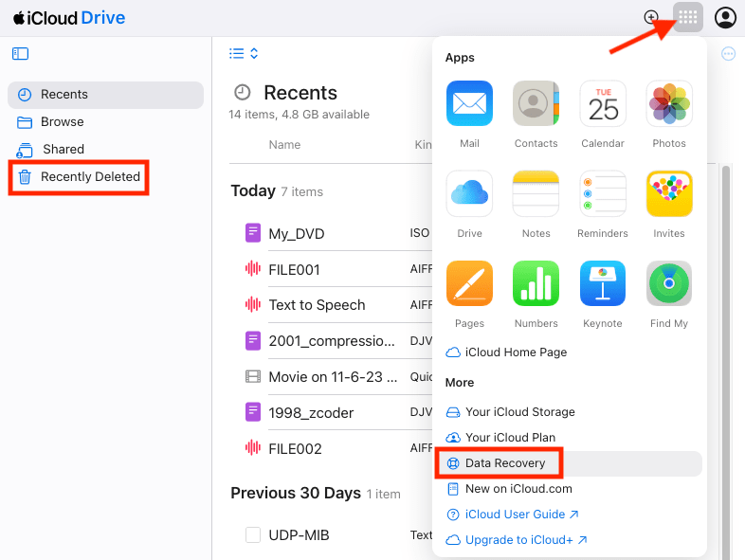Select the 1998_zcoder file row

tap(331, 412)
